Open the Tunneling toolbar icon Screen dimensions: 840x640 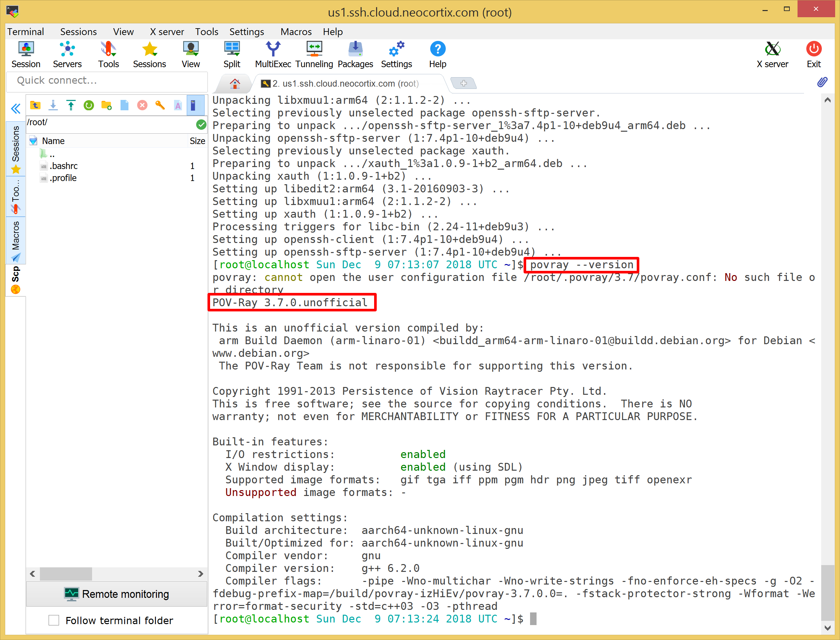pos(314,54)
